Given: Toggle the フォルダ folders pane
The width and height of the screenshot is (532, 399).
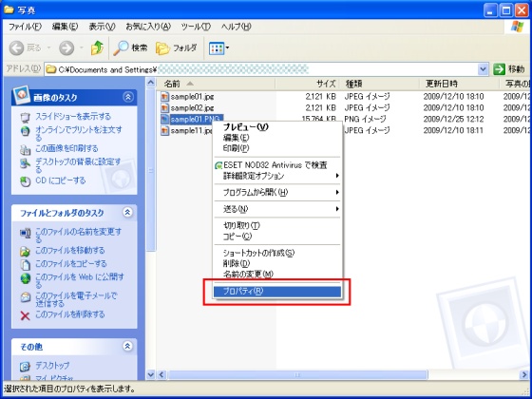Looking at the screenshot, I should (x=176, y=48).
